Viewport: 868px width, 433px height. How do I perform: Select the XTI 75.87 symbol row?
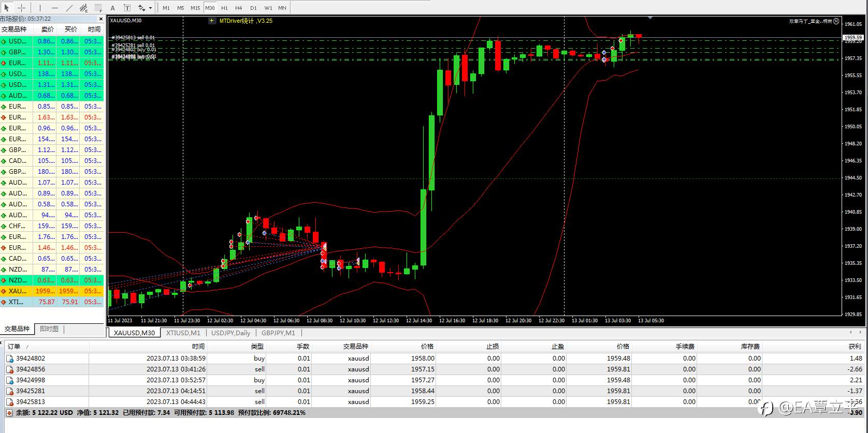click(x=52, y=302)
